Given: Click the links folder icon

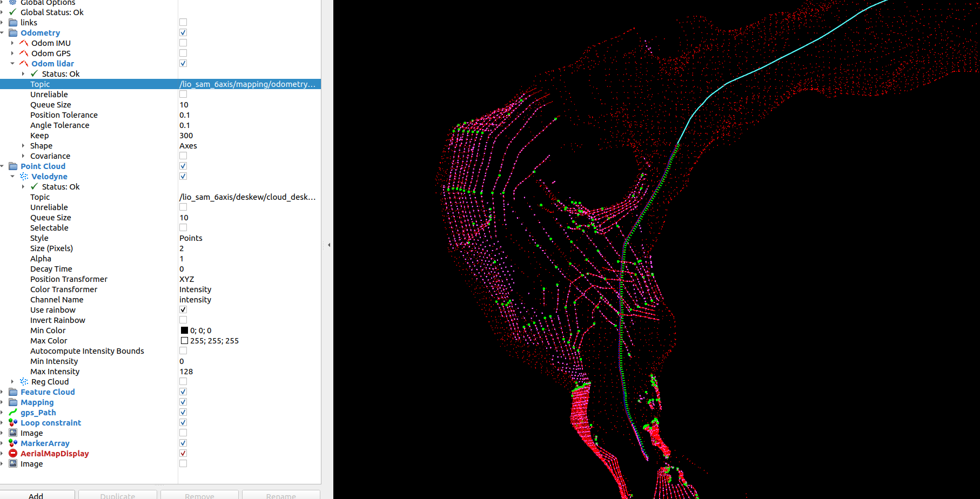Looking at the screenshot, I should pos(13,22).
